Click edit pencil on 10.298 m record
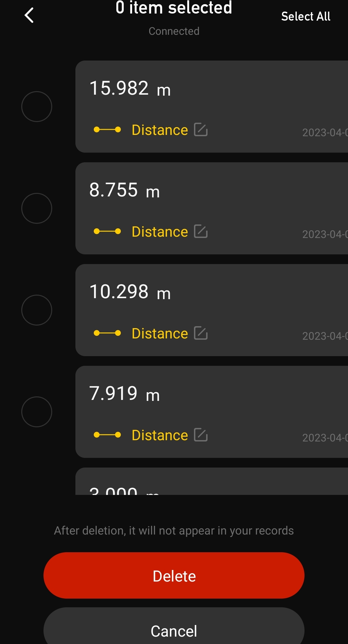Image resolution: width=348 pixels, height=644 pixels. point(201,333)
